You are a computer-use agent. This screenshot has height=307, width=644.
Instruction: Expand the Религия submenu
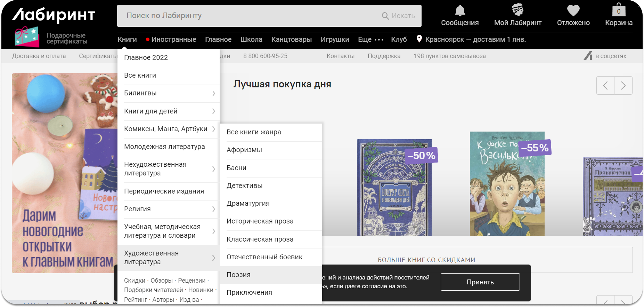(213, 209)
